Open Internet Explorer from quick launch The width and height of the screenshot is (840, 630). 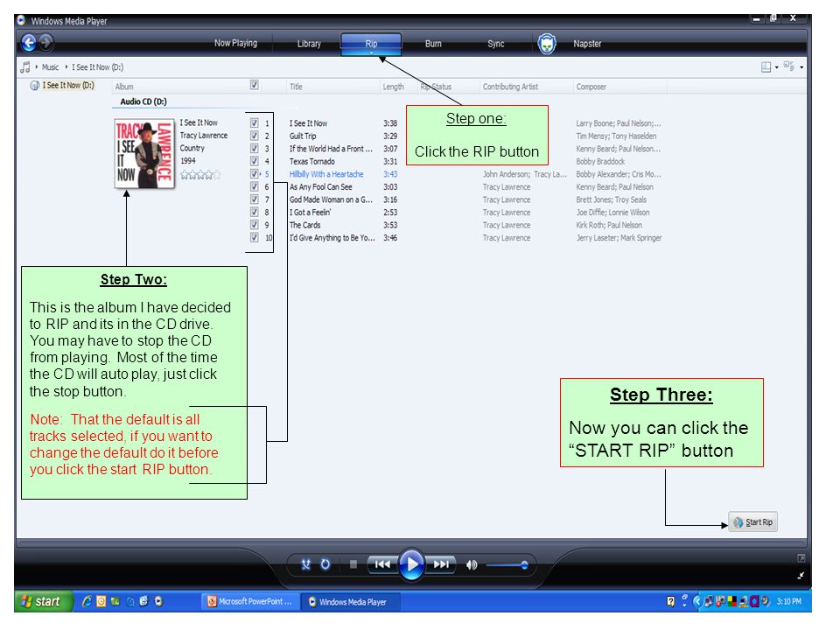click(87, 601)
